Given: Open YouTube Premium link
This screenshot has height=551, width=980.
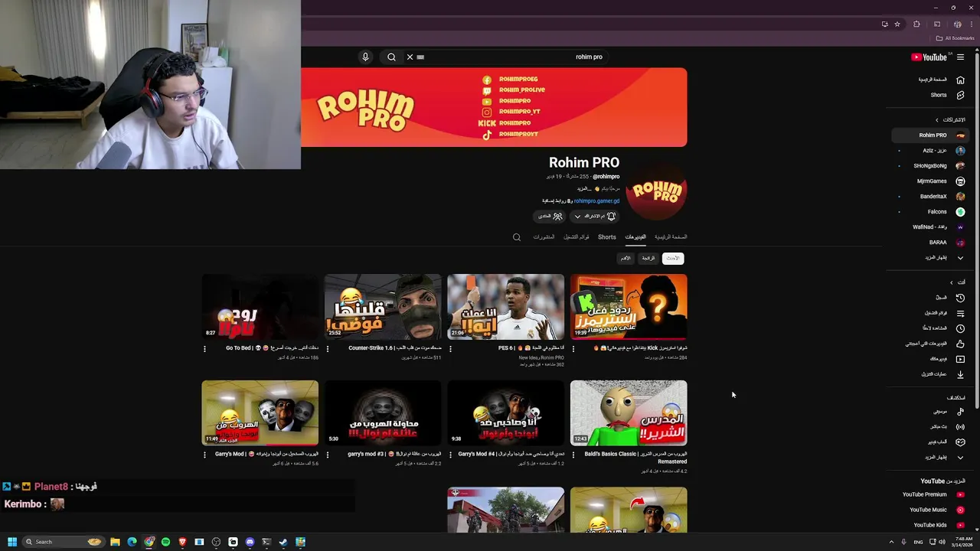Looking at the screenshot, I should [x=924, y=494].
